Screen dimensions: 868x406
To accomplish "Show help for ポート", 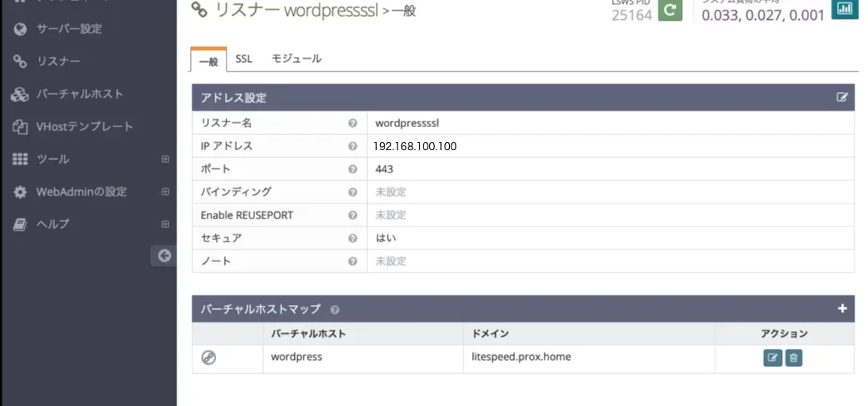I will [x=353, y=168].
